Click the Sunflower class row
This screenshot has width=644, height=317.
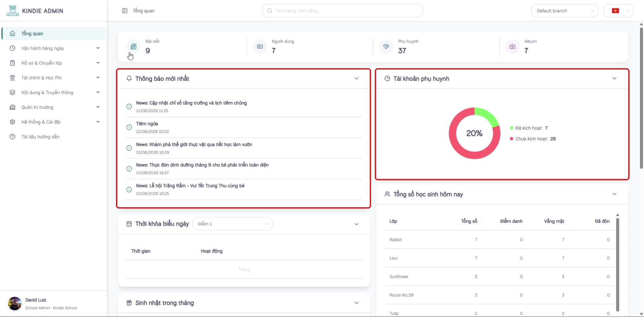pos(499,277)
